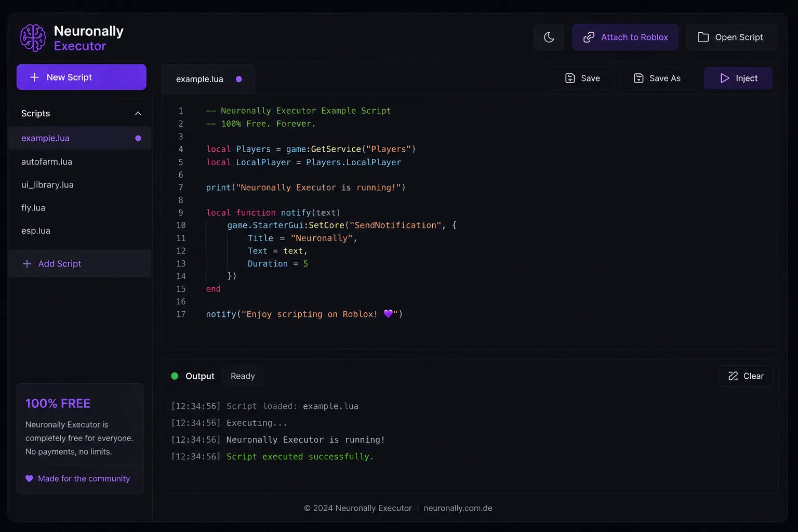Click the disk icon on Save As

639,78
